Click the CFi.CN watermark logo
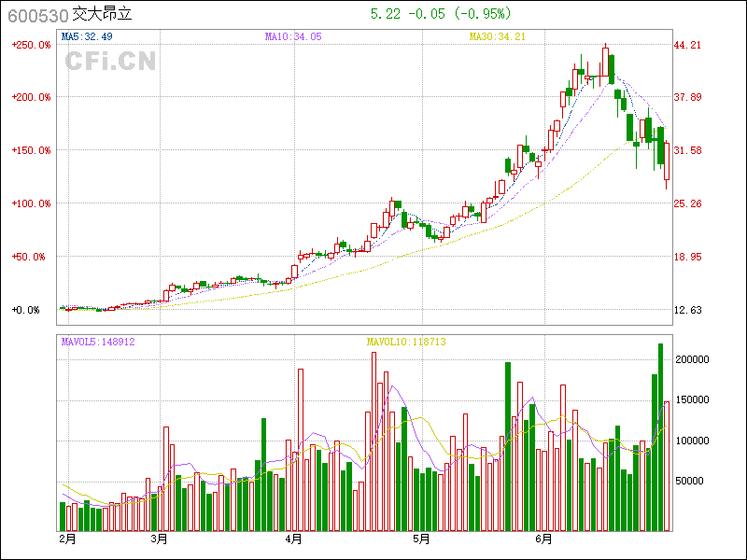747x560 pixels. click(110, 62)
